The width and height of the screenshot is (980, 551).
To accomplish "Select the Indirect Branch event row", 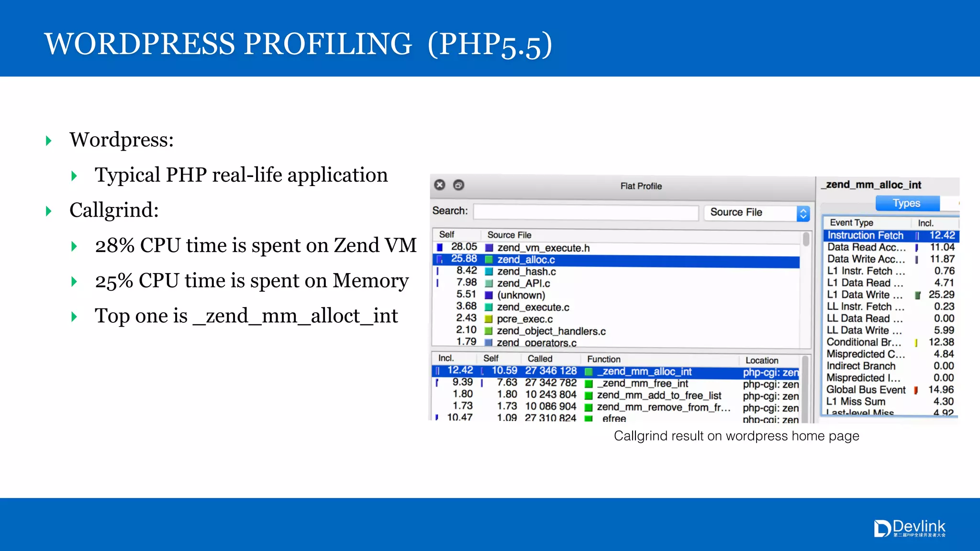I will click(x=891, y=366).
